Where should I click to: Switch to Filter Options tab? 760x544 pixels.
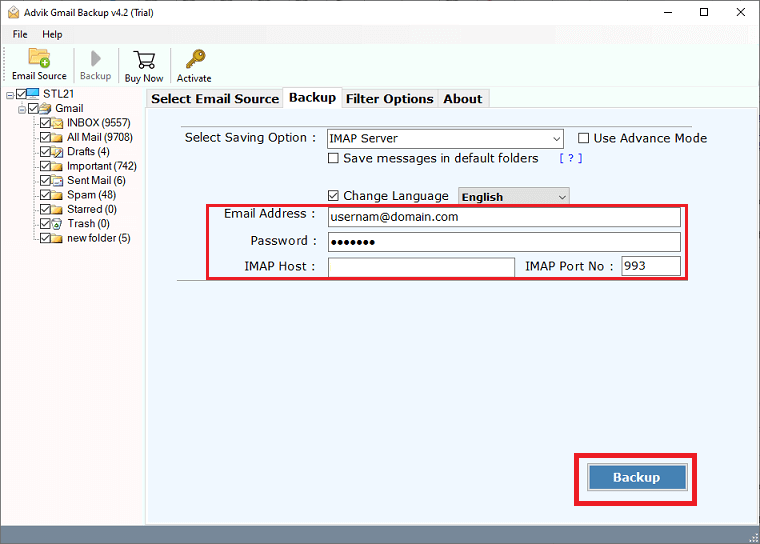[x=389, y=98]
